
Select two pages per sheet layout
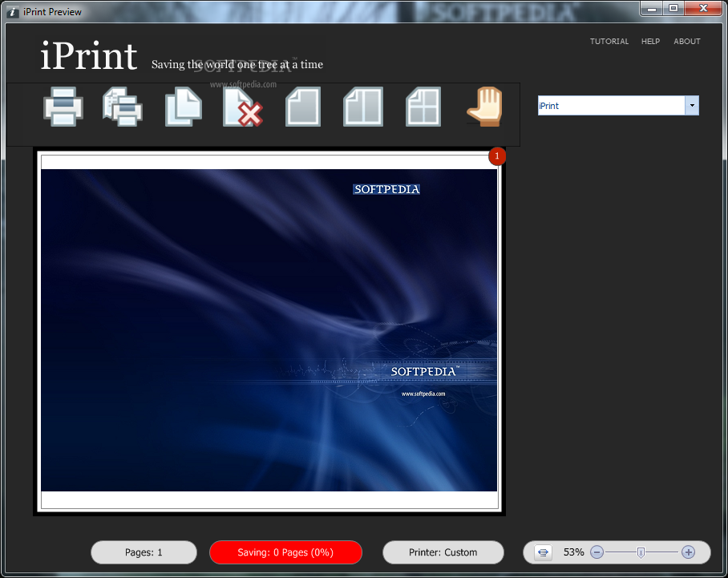click(x=363, y=107)
